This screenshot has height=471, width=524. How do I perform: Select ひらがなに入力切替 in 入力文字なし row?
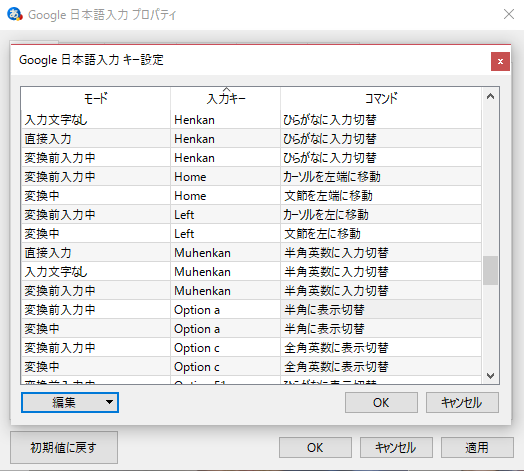tap(381, 120)
